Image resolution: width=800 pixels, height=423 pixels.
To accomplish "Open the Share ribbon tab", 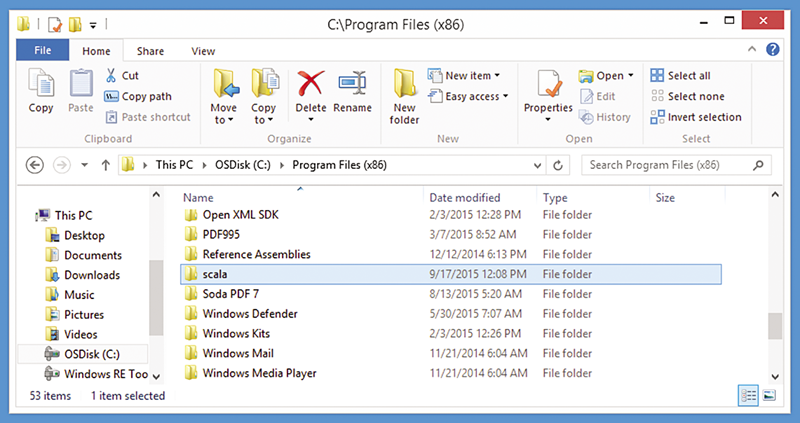I will (150, 51).
